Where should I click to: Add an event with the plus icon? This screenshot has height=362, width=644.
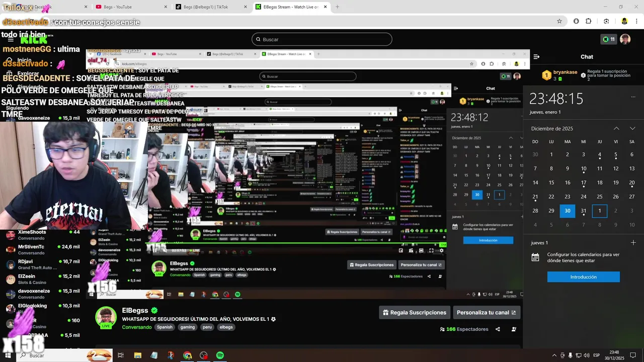point(633,242)
